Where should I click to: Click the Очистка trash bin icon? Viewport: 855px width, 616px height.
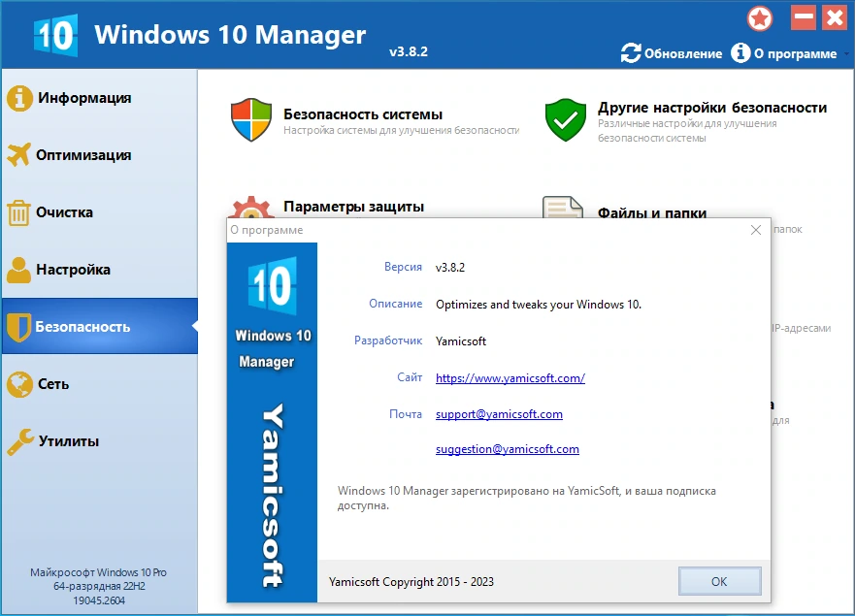click(x=18, y=212)
